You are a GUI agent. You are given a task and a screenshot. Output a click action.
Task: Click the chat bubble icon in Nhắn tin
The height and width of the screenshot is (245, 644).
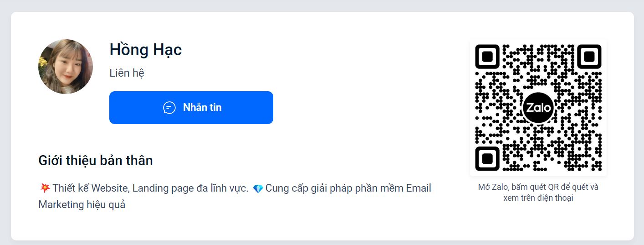click(x=169, y=108)
